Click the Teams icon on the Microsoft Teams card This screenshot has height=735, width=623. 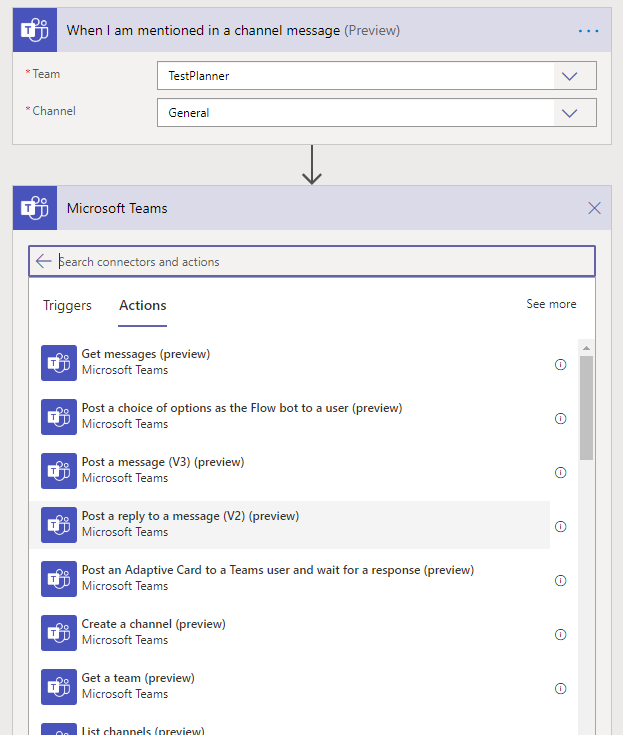click(35, 208)
